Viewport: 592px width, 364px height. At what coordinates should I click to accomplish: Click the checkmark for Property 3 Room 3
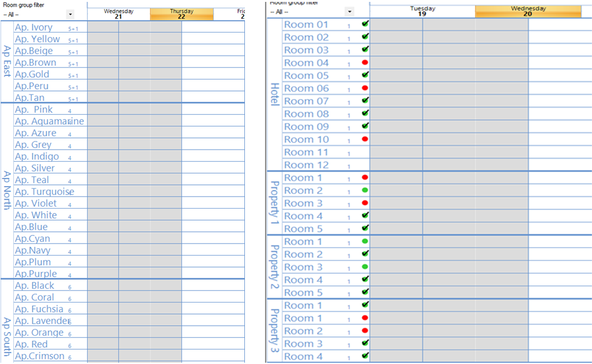tap(365, 343)
